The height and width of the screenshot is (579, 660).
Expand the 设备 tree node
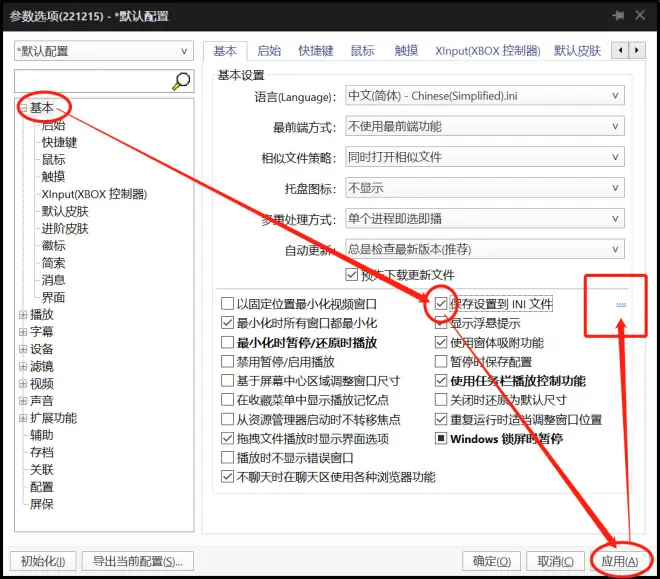click(x=23, y=349)
